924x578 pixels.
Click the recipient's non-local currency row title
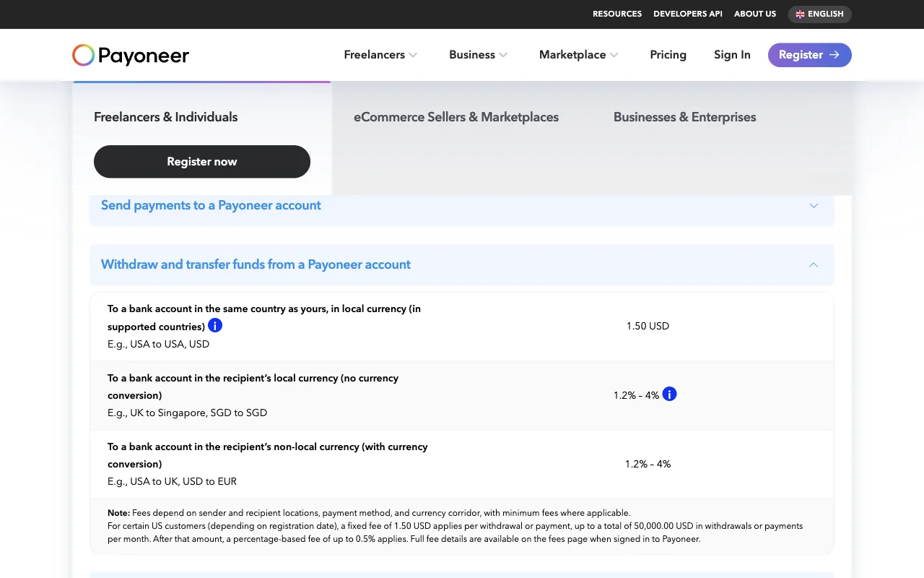(268, 455)
